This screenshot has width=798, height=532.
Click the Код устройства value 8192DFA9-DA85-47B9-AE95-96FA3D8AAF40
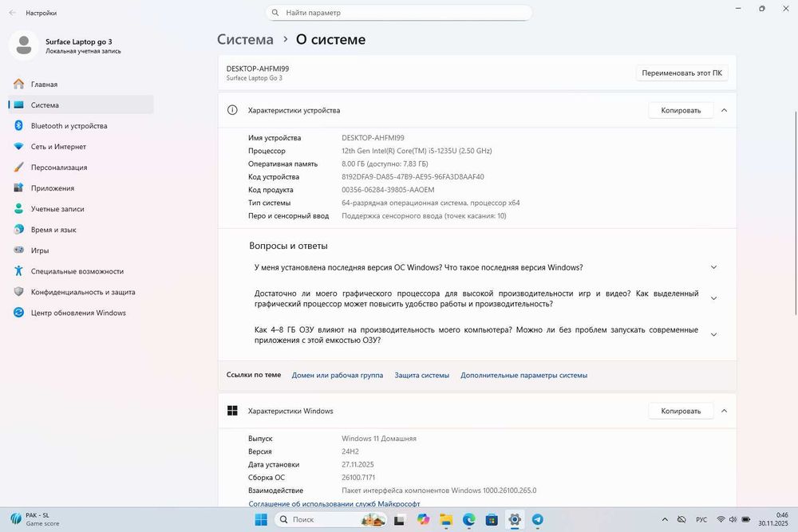coord(413,176)
